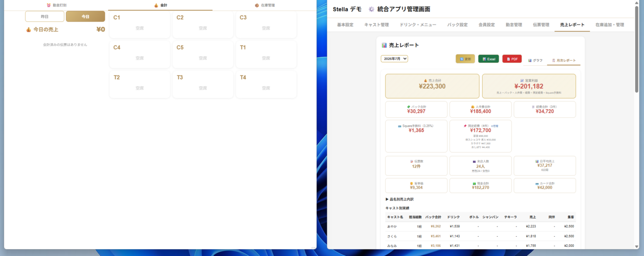Switch to the 月次レポート view tab
Screen dimensions: 644x256
(x=564, y=60)
